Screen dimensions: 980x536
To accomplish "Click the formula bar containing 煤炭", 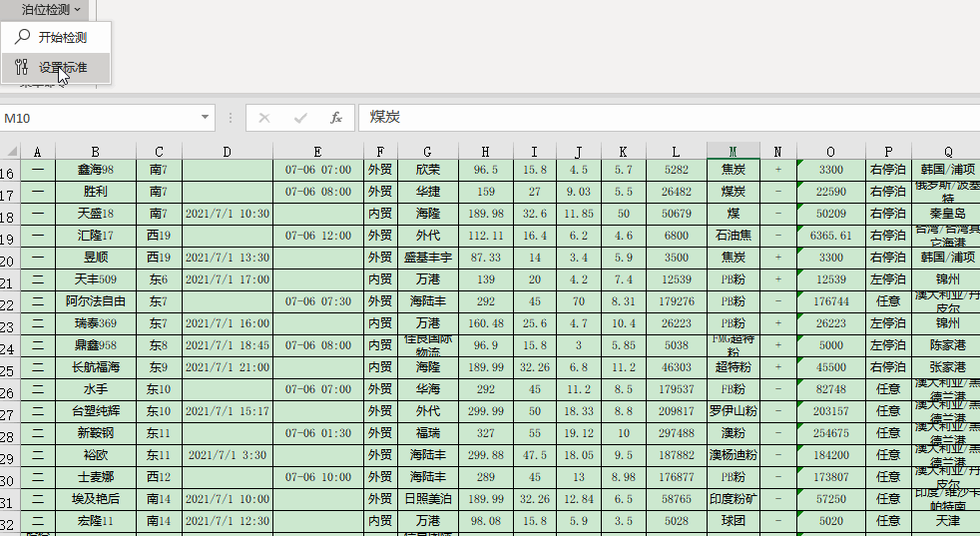I will [669, 118].
